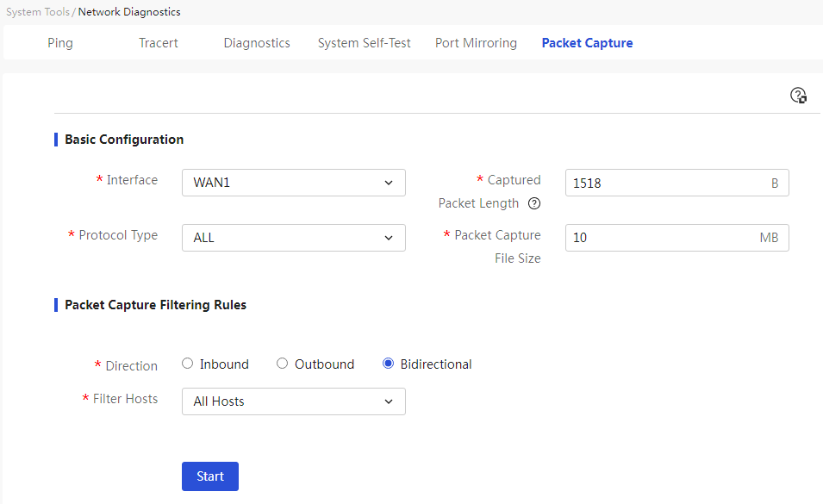The width and height of the screenshot is (823, 504).
Task: Switch to the Tracert tab
Action: (x=159, y=43)
